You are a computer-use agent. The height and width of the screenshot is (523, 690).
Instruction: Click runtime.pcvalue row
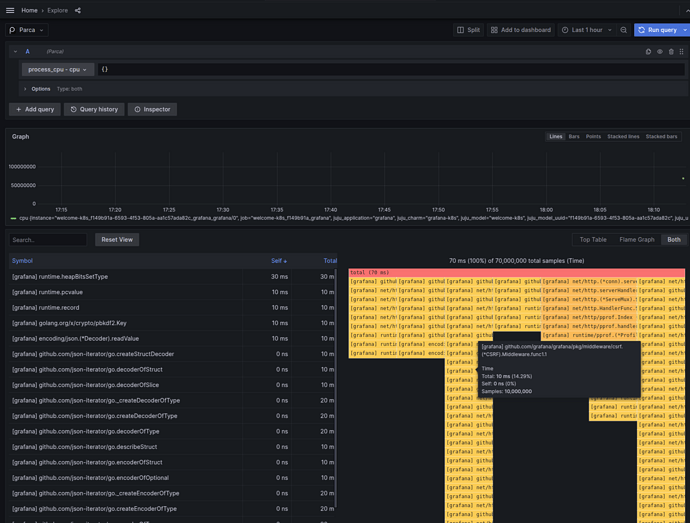172,292
